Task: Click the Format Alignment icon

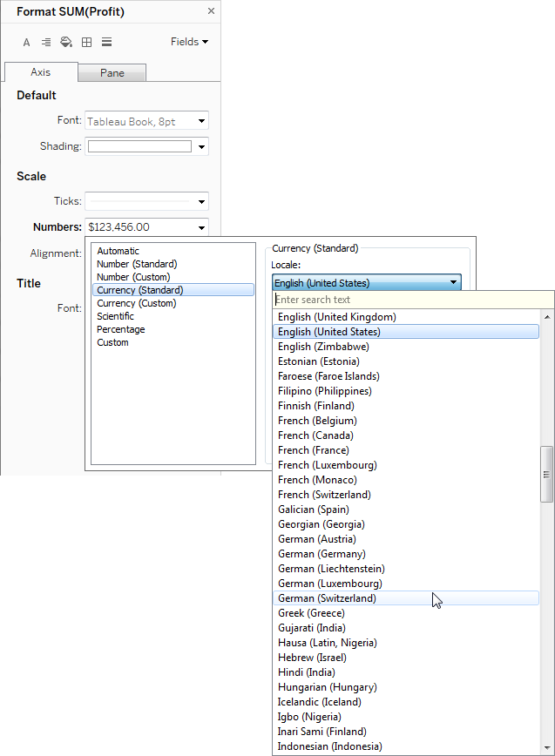Action: click(x=46, y=42)
